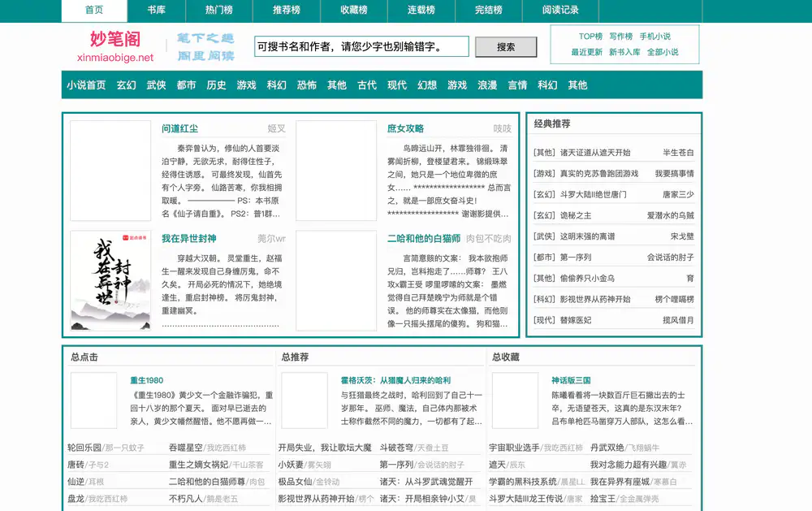Switch to the 热门榜 tab
This screenshot has width=812, height=511.
[x=219, y=10]
